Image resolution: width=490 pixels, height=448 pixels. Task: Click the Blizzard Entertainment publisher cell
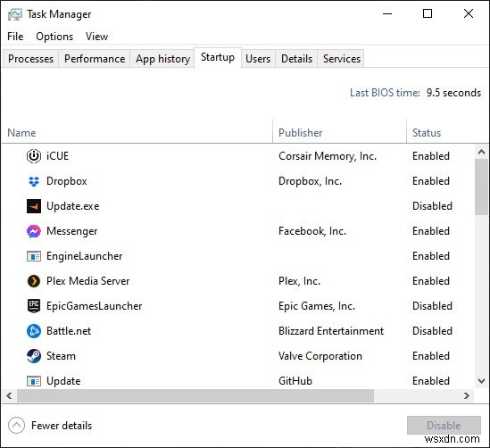(x=331, y=331)
